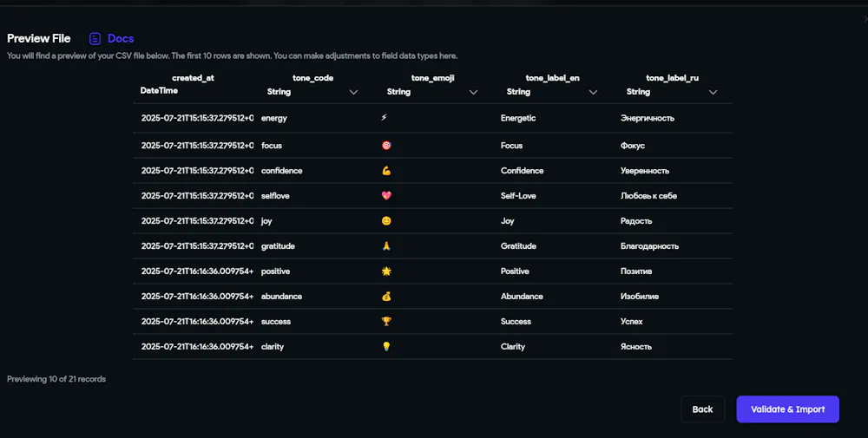The height and width of the screenshot is (438, 868).
Task: Click the trophy emoji in success row
Action: 386,321
